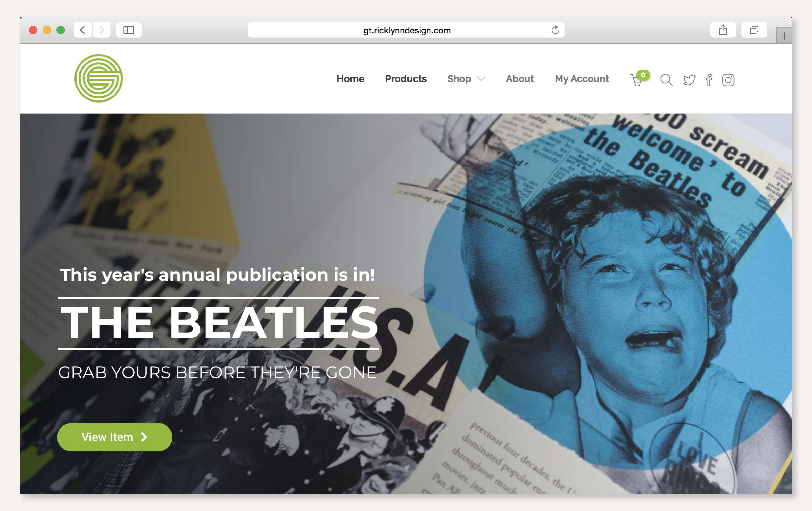Viewport: 812px width, 511px height.
Task: Reload the page in Safari
Action: tap(555, 30)
